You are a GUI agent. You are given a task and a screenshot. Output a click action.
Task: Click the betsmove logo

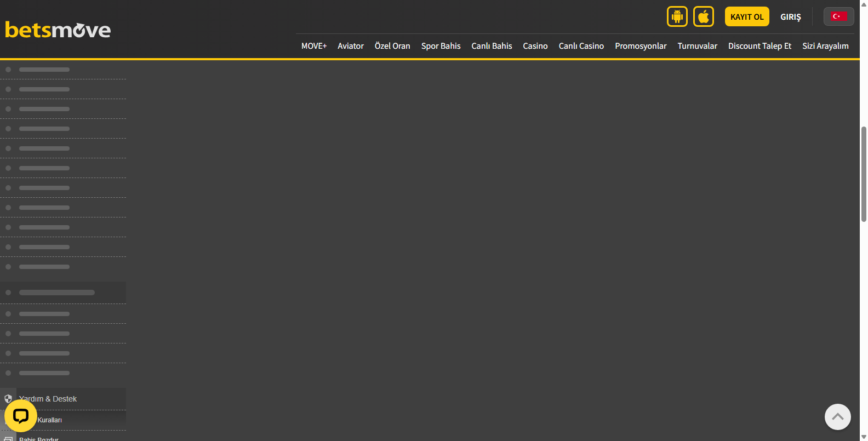pyautogui.click(x=58, y=30)
